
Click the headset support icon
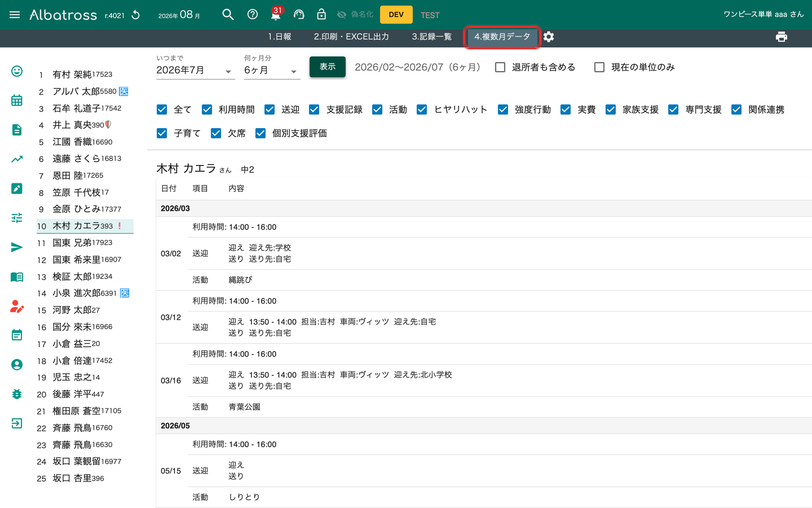click(299, 15)
